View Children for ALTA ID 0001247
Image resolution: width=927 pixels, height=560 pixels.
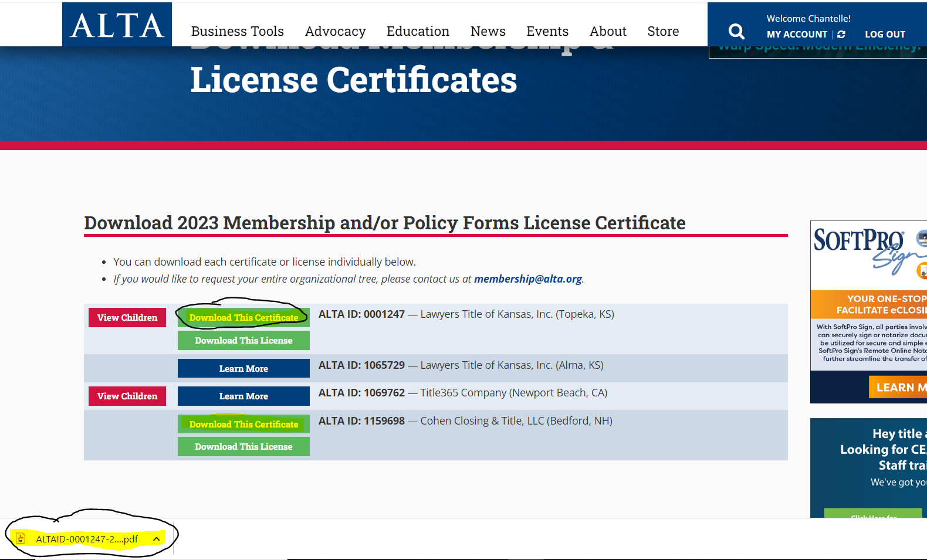pos(127,318)
